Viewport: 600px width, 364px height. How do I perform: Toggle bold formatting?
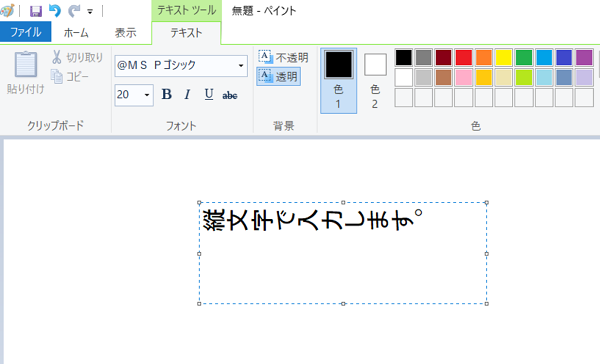(x=166, y=95)
